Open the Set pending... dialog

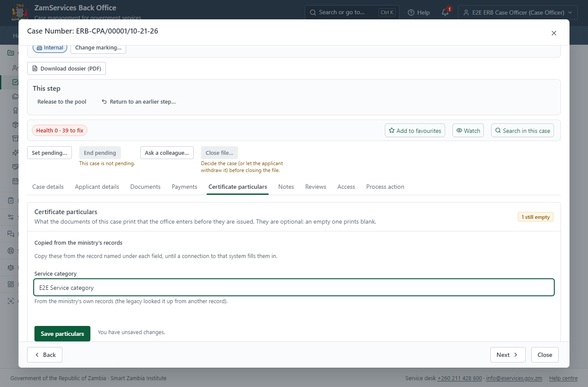pyautogui.click(x=50, y=153)
